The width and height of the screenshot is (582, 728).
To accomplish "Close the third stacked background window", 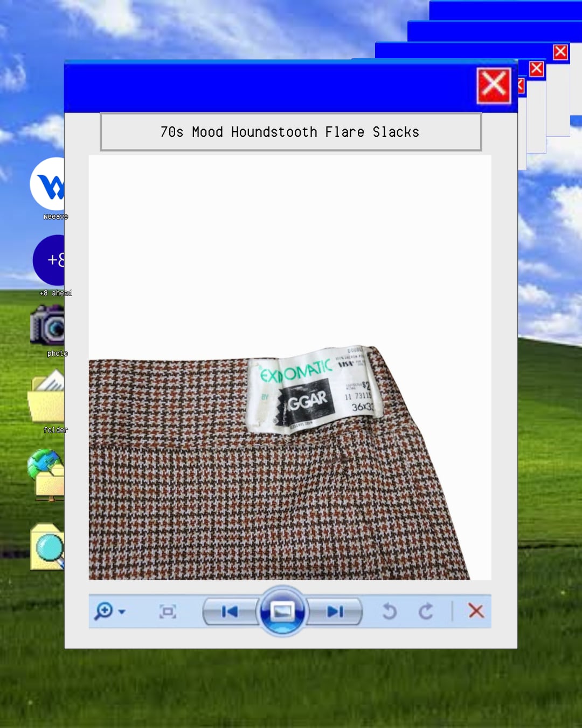I will pos(537,69).
